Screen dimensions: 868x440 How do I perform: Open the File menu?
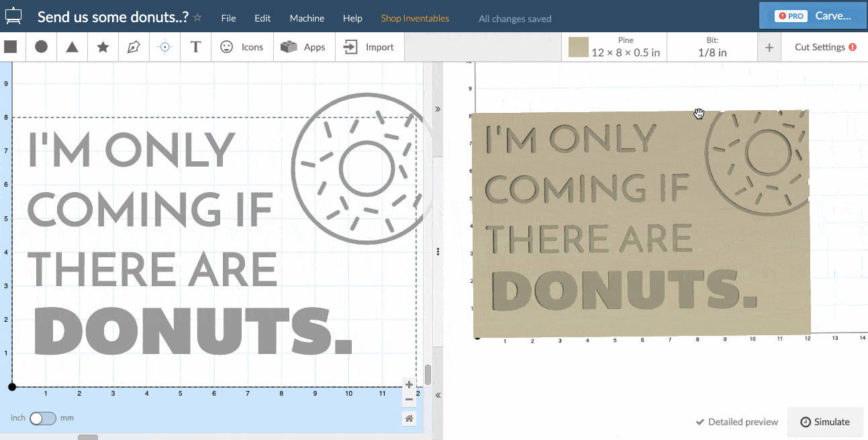228,18
